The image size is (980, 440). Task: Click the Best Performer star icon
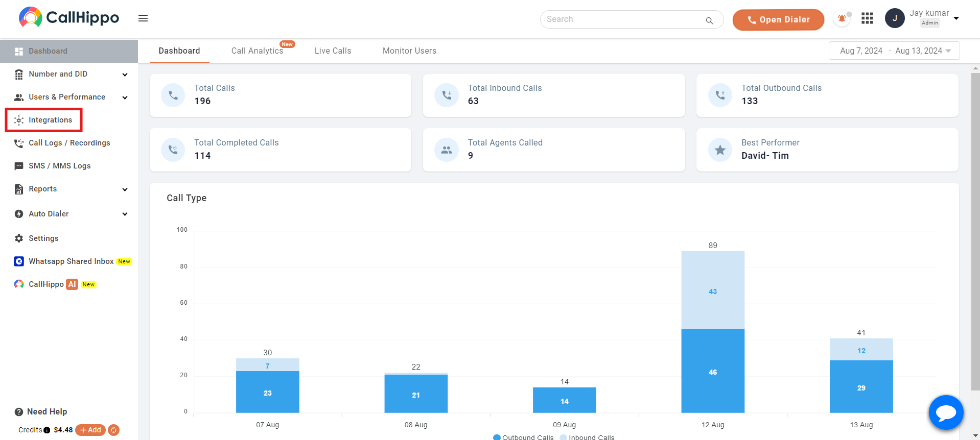720,150
